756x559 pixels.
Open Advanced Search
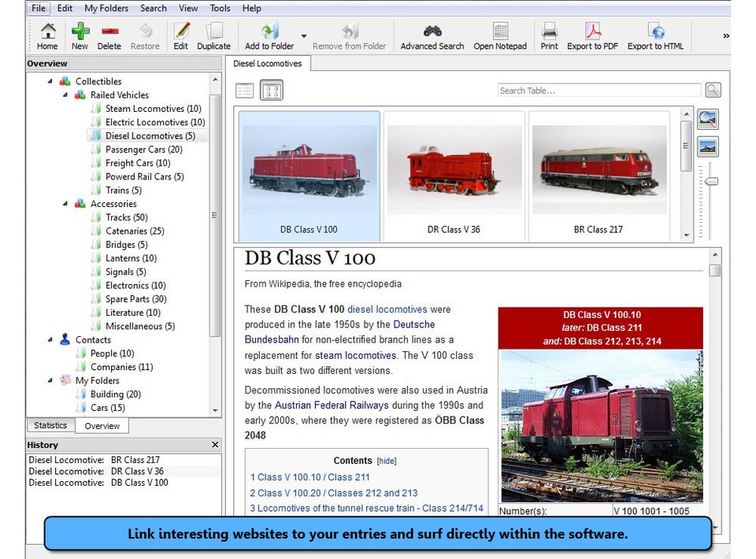pyautogui.click(x=432, y=35)
